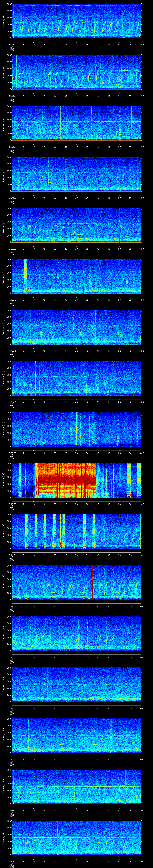This screenshot has height=868, width=153.
Task: Click the 30-second tick label under the 16:09:00 spectrogram
Action: pos(77,453)
